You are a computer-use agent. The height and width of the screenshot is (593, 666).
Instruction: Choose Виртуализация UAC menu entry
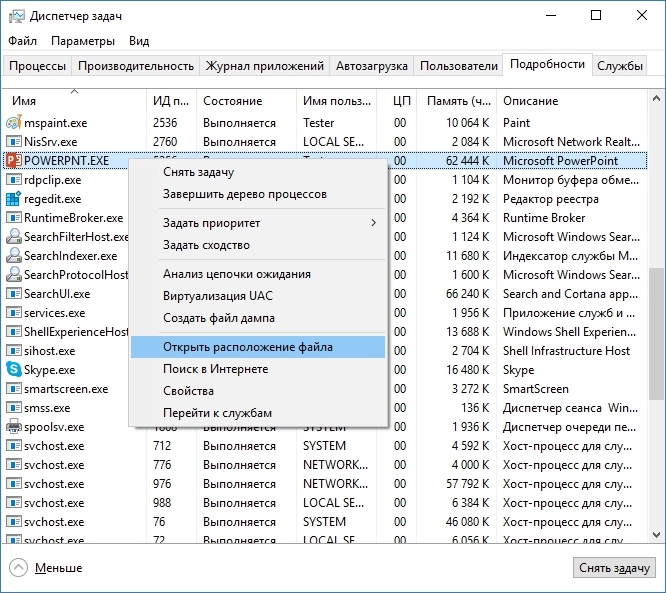[258, 296]
